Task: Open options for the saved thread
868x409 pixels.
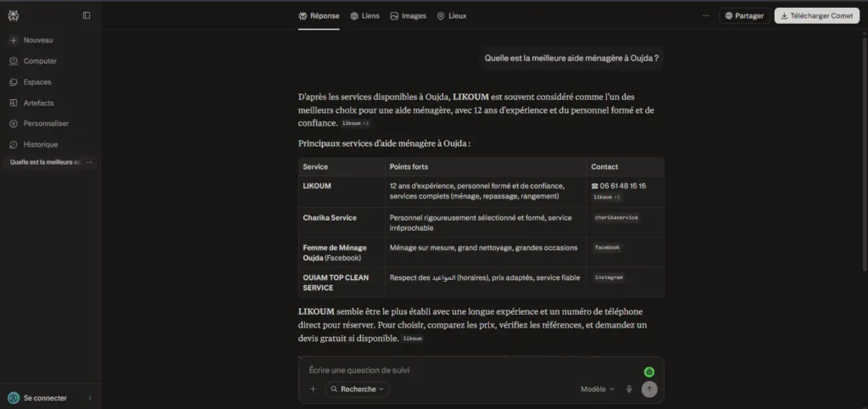Action: point(89,162)
